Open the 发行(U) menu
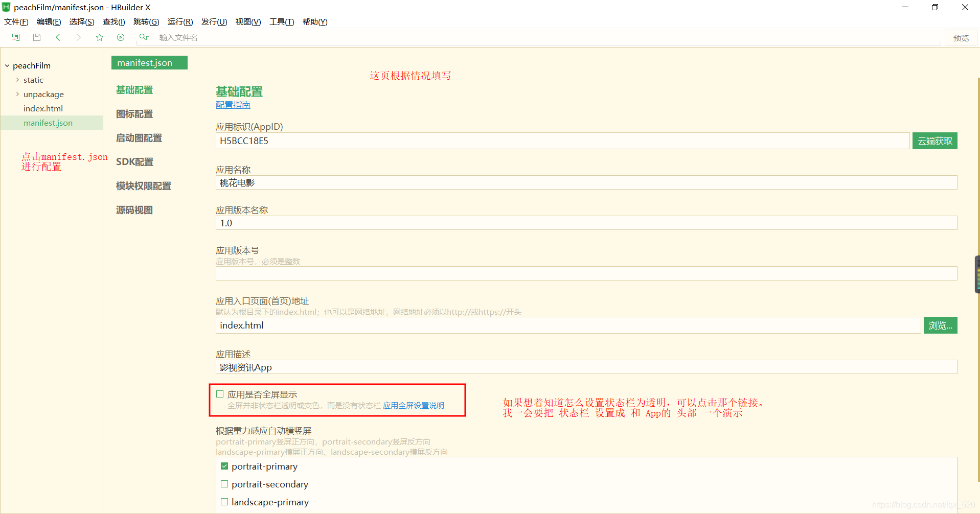This screenshot has height=514, width=980. (214, 22)
